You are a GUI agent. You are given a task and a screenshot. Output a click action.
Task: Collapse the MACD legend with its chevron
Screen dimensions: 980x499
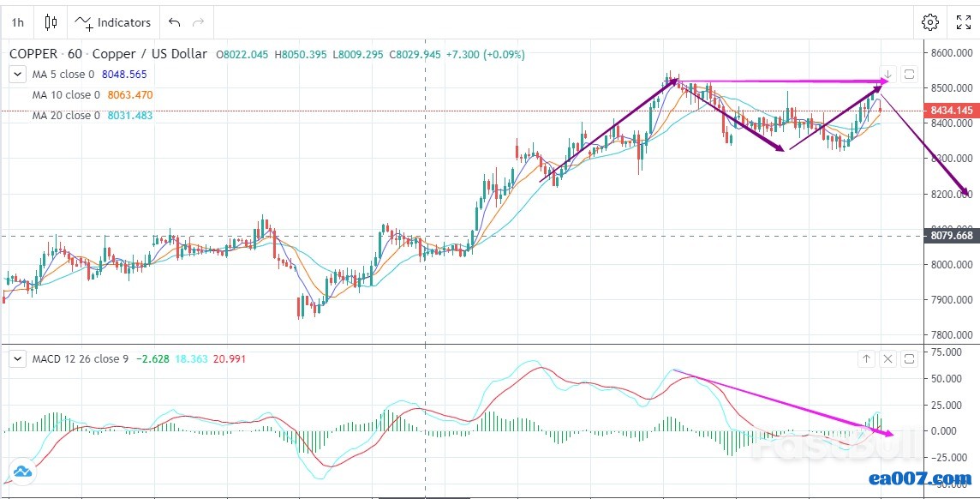(17, 359)
